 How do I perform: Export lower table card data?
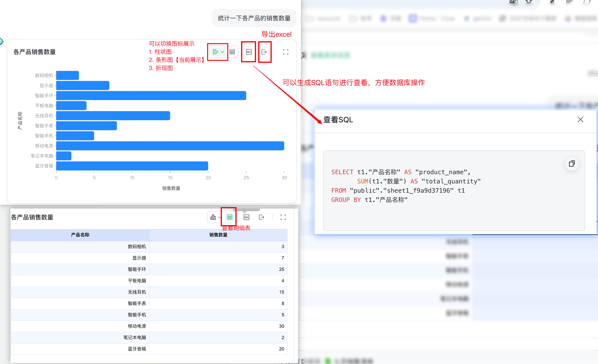pyautogui.click(x=262, y=217)
